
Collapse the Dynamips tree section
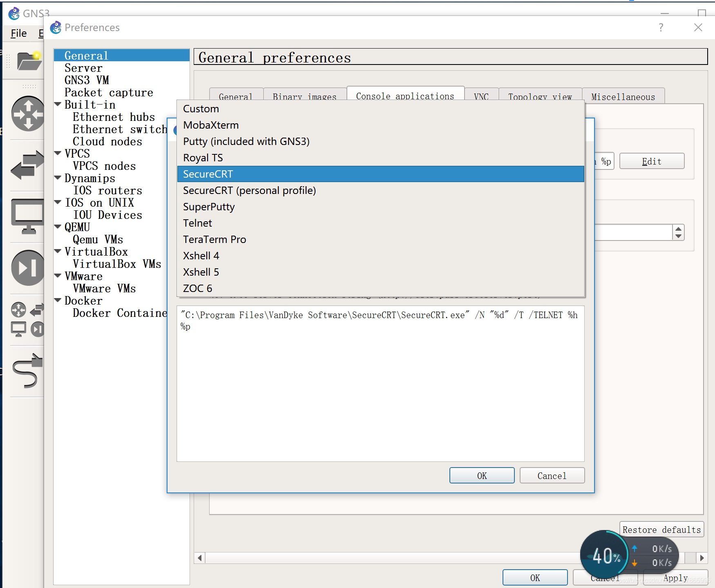tap(58, 178)
